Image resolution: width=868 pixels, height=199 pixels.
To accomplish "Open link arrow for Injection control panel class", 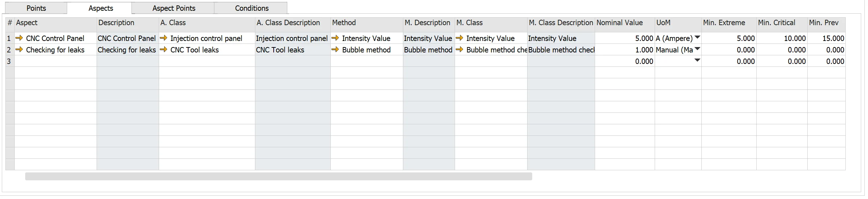I will point(164,38).
